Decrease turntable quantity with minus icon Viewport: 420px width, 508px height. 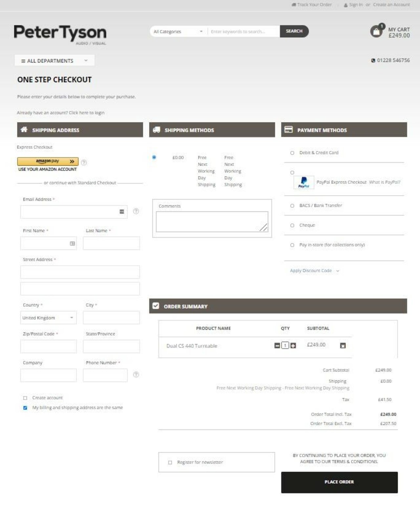pos(277,346)
